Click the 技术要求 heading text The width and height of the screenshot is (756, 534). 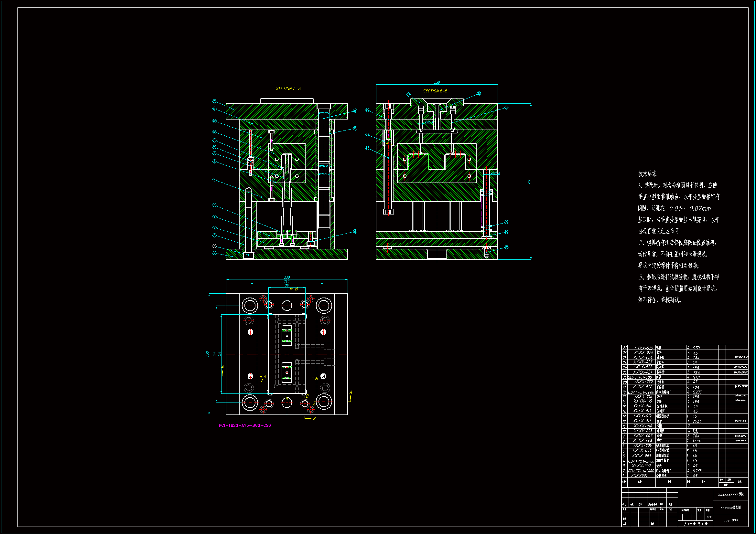click(647, 174)
